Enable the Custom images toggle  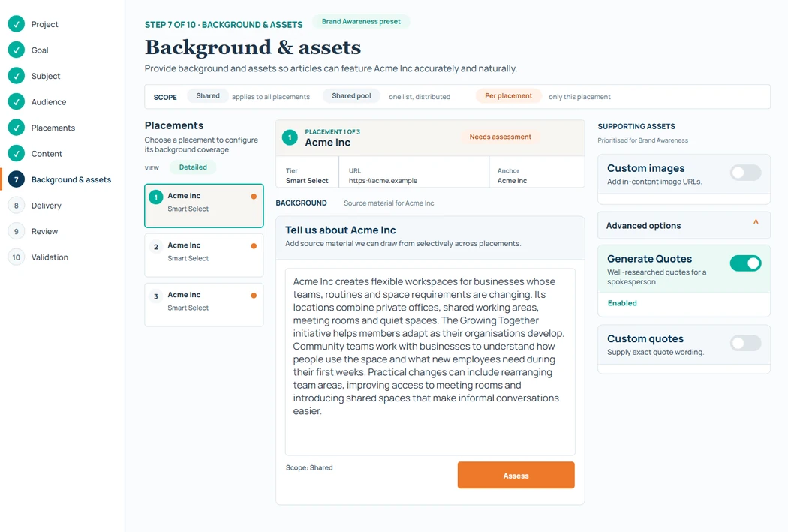coord(746,173)
